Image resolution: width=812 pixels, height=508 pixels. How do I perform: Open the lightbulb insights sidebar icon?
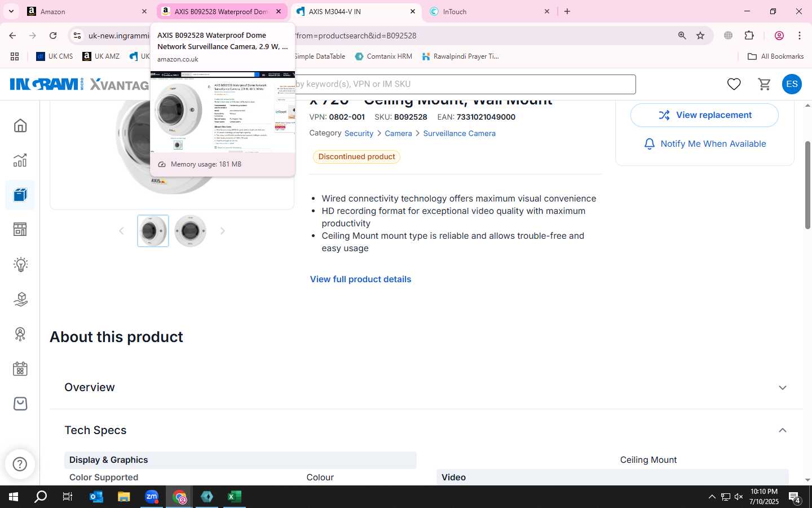(20, 264)
